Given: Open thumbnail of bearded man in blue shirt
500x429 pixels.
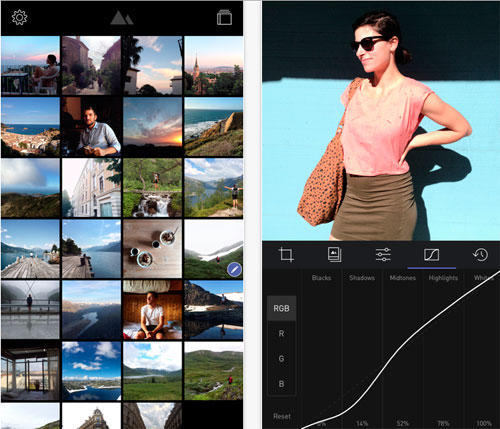Looking at the screenshot, I should [91, 127].
